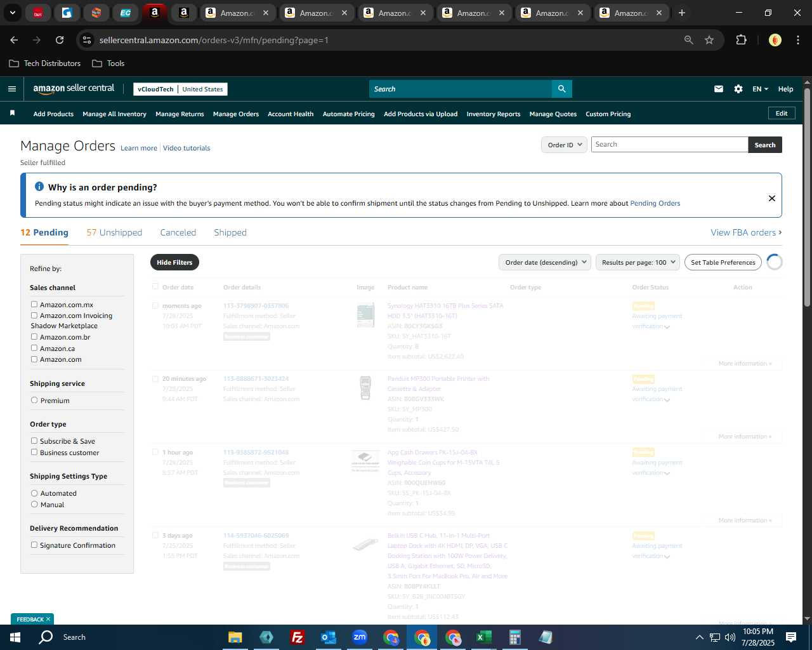Select Manual shipping settings type
Image resolution: width=812 pixels, height=650 pixels.
34,505
